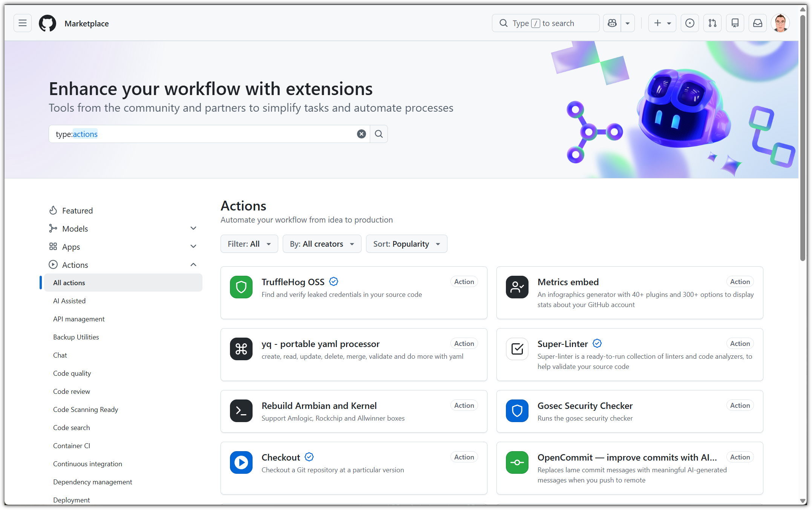Open the Sort: Popularity dropdown
This screenshot has height=510, width=812.
click(x=406, y=244)
